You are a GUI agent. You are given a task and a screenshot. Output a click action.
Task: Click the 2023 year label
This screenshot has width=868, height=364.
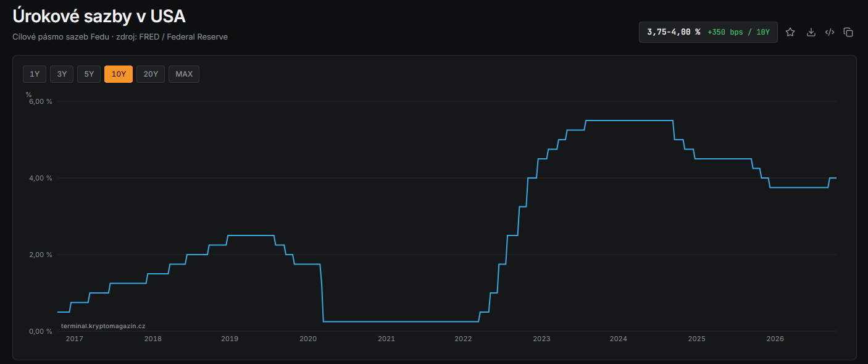[541, 339]
